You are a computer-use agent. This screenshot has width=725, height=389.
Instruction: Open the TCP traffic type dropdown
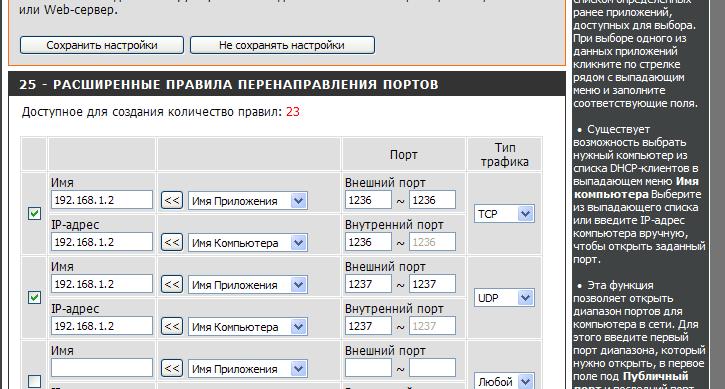[x=504, y=214]
